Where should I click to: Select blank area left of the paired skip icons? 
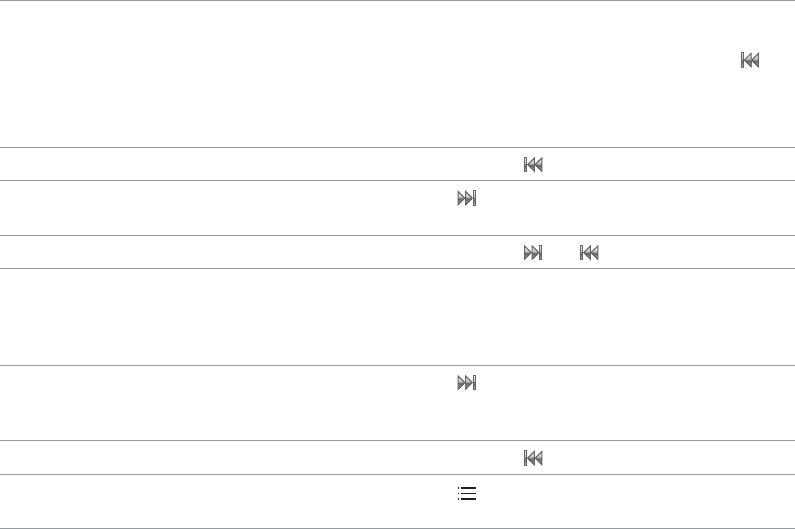(259, 252)
